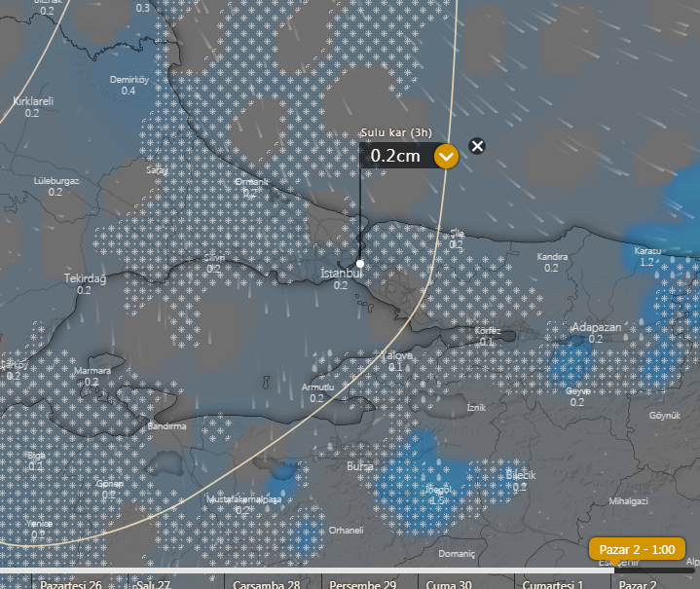Image resolution: width=700 pixels, height=589 pixels.
Task: Click the Kırklareli city label
Action: point(33,101)
